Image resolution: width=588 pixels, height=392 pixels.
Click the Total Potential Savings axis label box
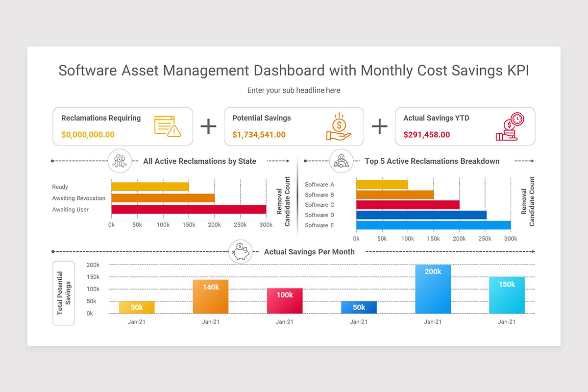click(64, 293)
